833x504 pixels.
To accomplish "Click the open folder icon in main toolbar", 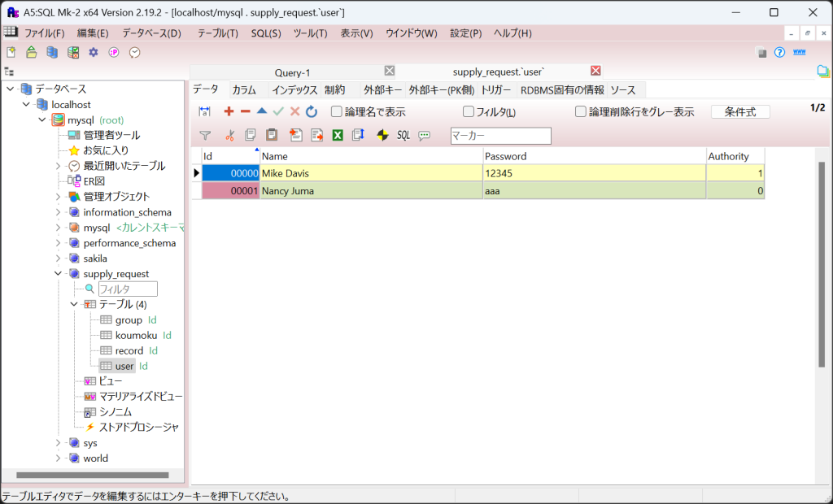I will 31,52.
